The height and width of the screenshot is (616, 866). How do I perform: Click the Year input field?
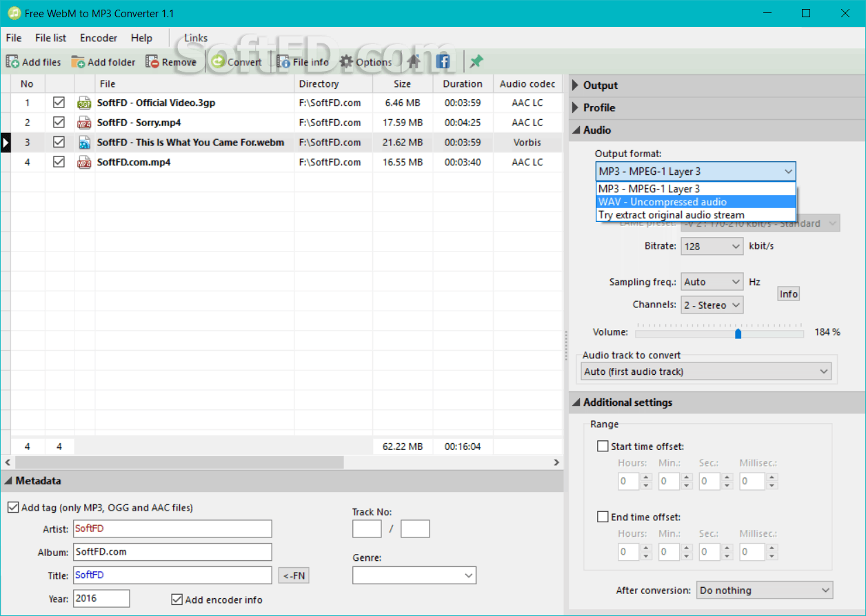[101, 598]
